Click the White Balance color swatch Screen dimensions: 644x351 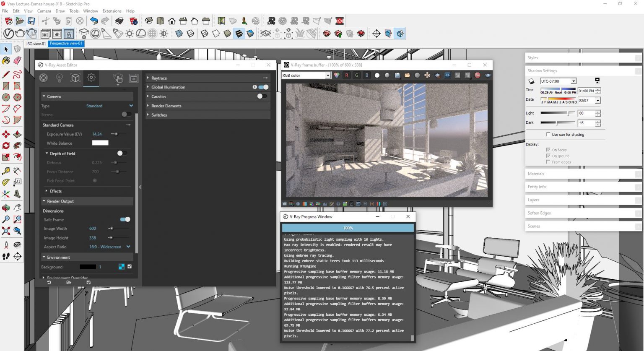click(100, 143)
